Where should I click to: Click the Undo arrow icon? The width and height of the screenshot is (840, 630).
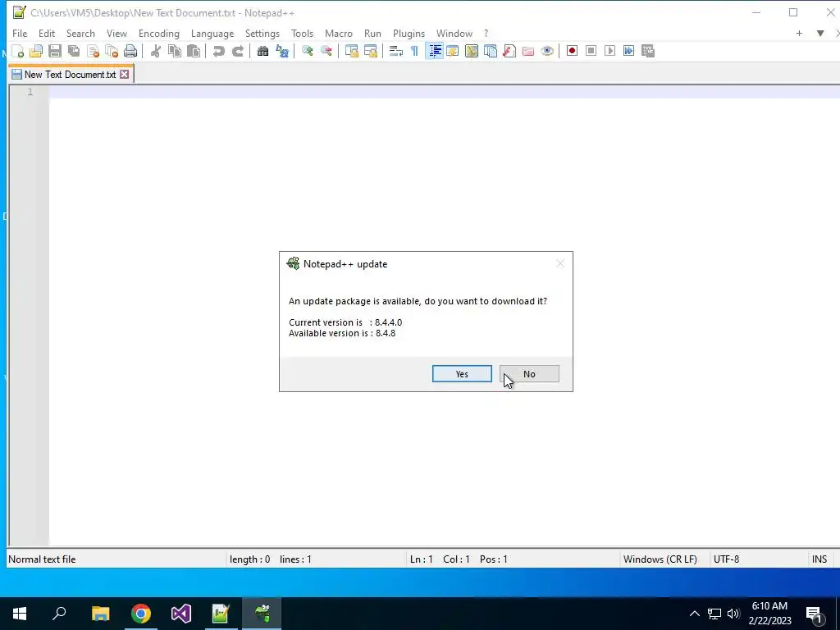pos(218,51)
